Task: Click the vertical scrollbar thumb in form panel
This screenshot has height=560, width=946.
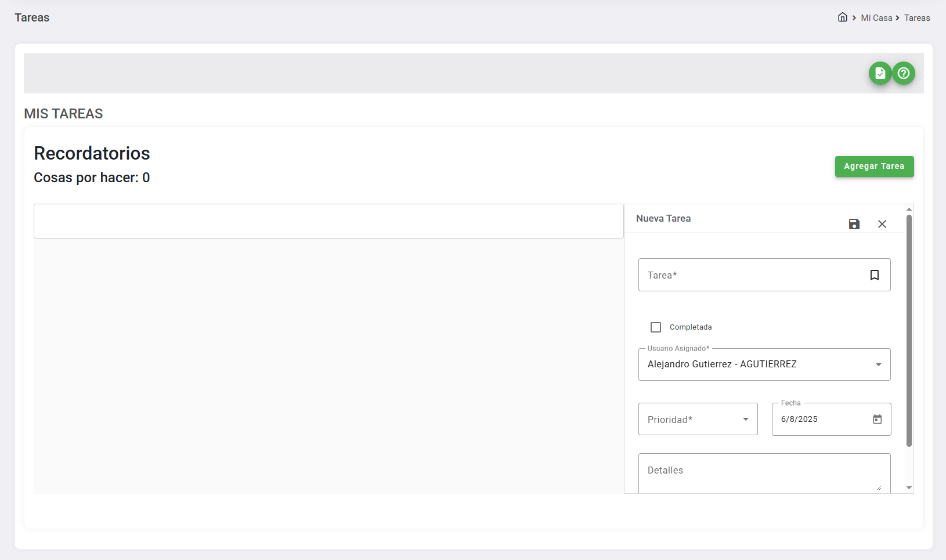Action: [x=909, y=331]
